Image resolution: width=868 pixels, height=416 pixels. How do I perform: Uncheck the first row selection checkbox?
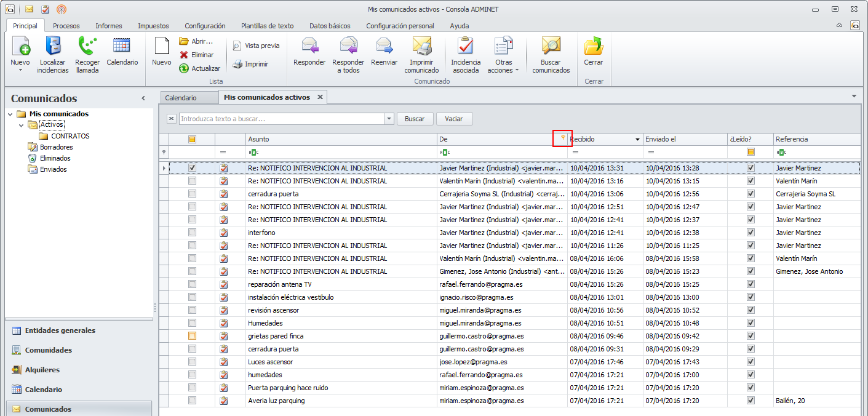tap(193, 167)
